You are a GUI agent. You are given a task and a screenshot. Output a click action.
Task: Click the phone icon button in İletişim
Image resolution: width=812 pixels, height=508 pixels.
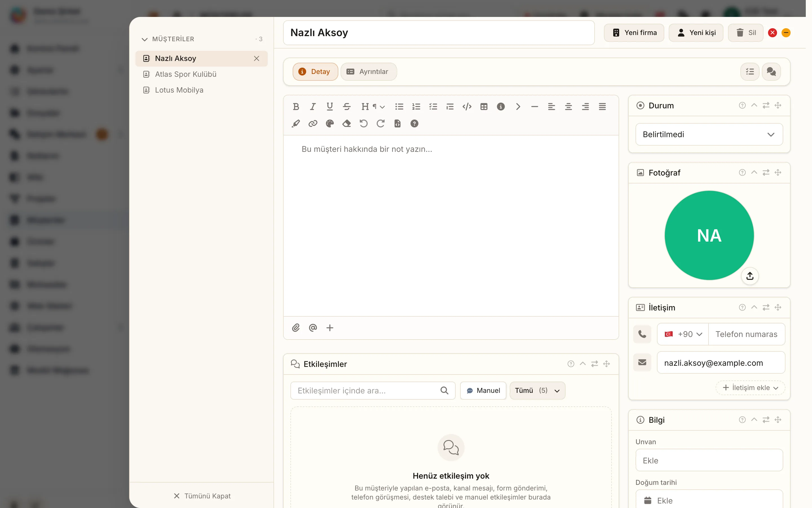pyautogui.click(x=642, y=334)
